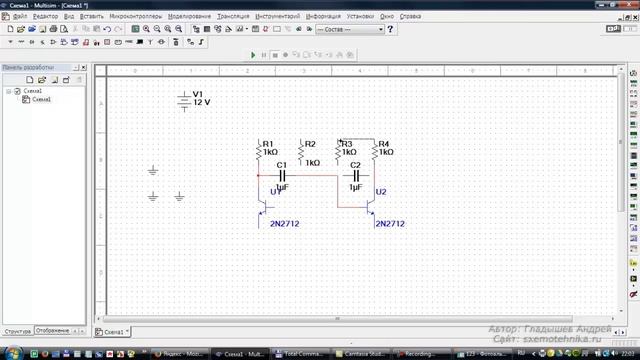Open Recording window in taskbar

[420, 354]
